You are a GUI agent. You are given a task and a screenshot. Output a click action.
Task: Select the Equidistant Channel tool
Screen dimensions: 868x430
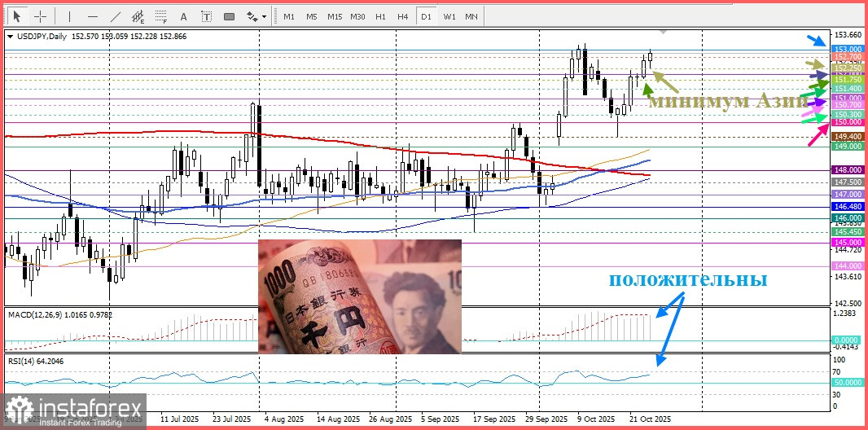click(x=138, y=16)
